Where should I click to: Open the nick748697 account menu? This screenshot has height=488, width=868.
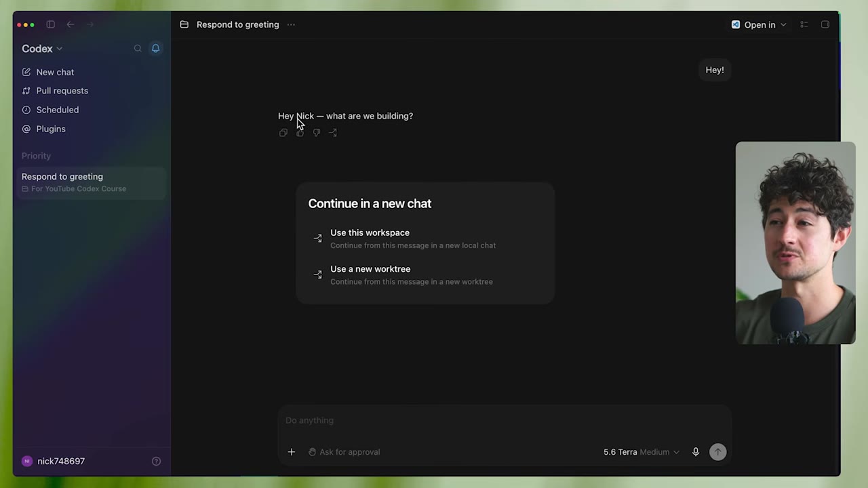click(54, 461)
